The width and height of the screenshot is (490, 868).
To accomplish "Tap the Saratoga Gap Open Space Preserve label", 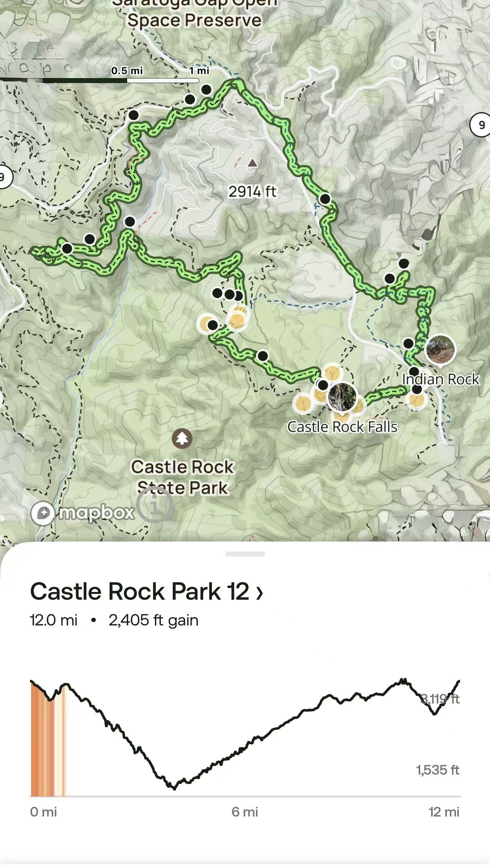I will [x=195, y=15].
